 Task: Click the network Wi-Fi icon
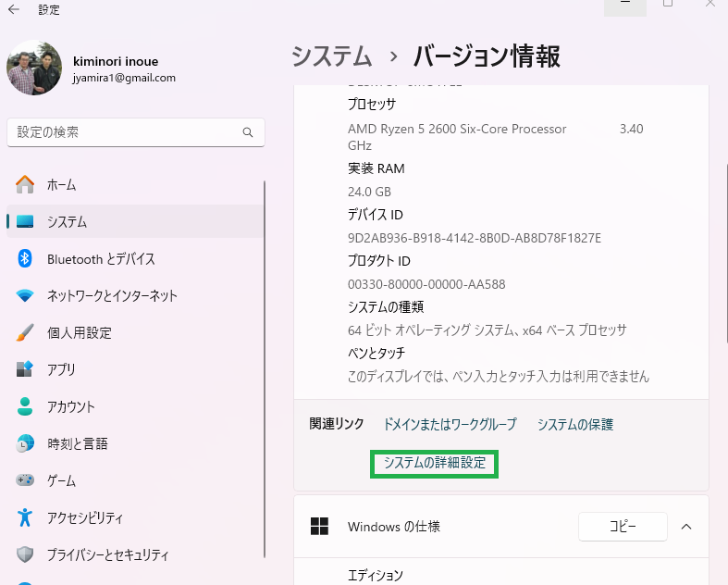25,295
